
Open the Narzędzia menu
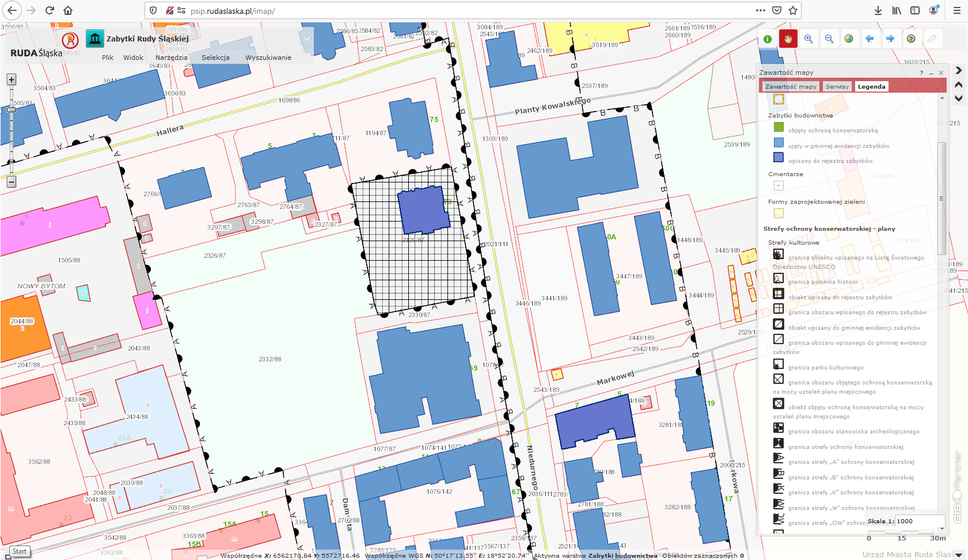point(172,58)
